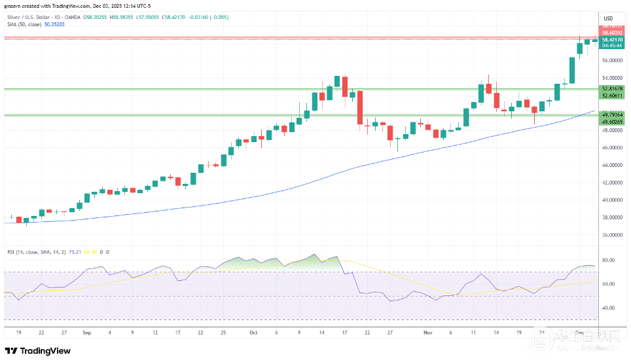Click the 56.00000 price axis tick
This screenshot has height=364, width=631.
pos(613,61)
